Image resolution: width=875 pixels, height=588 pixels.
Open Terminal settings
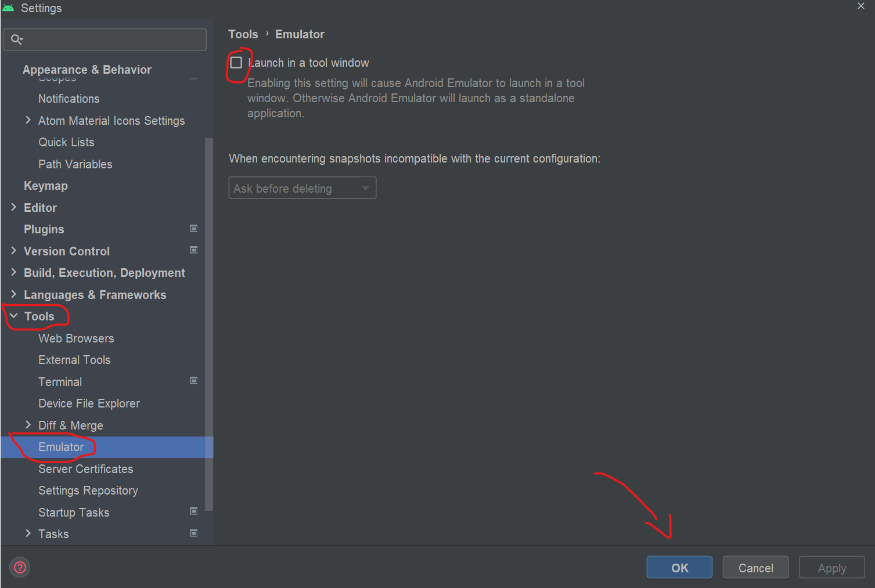pos(60,382)
